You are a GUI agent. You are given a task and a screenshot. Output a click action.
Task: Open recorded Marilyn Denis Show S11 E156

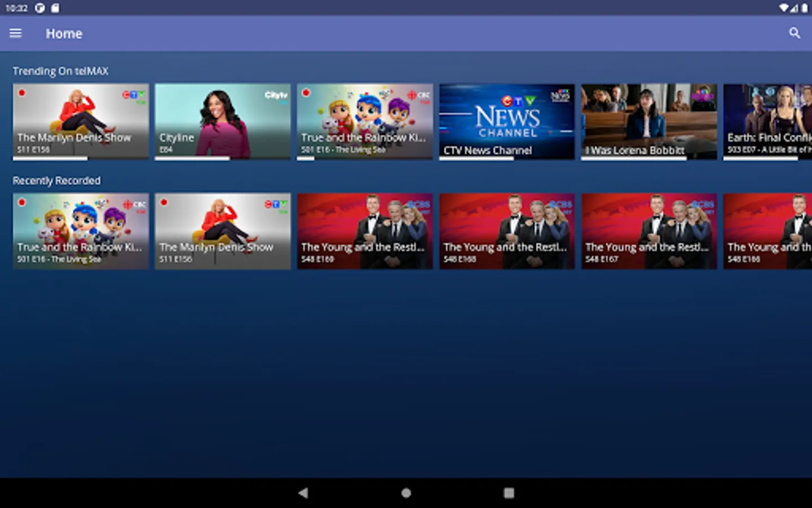tap(223, 231)
